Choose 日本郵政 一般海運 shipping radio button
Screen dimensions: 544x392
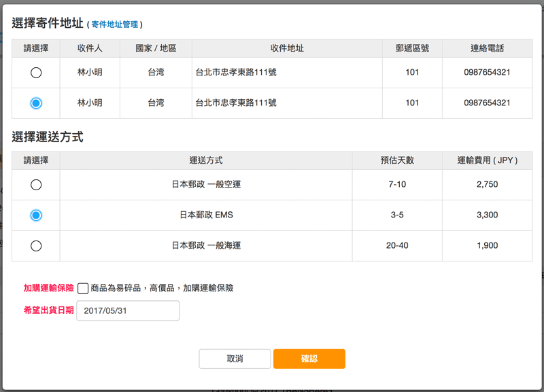[x=36, y=246]
